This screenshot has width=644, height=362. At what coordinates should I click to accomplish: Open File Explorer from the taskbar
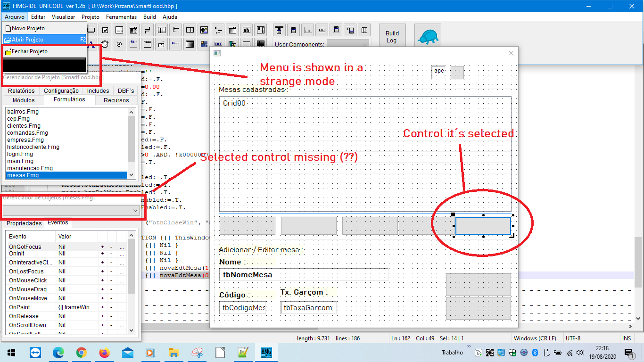(x=173, y=352)
